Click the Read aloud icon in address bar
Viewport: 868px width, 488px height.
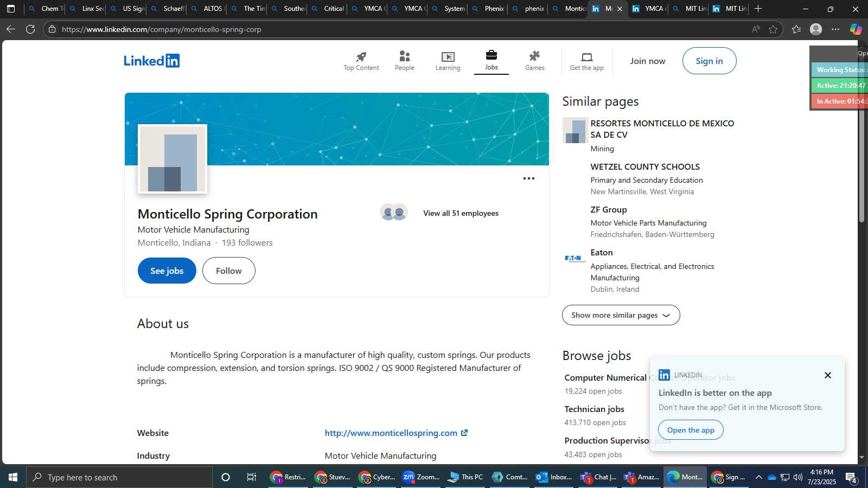coord(755,29)
